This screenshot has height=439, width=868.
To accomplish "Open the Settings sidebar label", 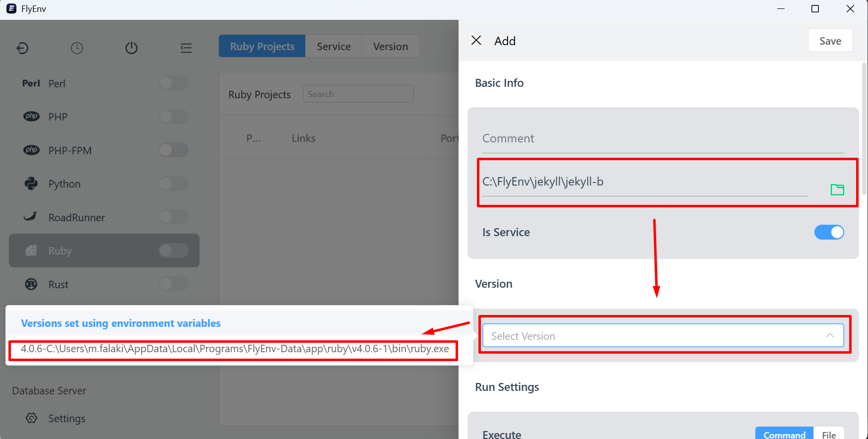I will point(67,419).
